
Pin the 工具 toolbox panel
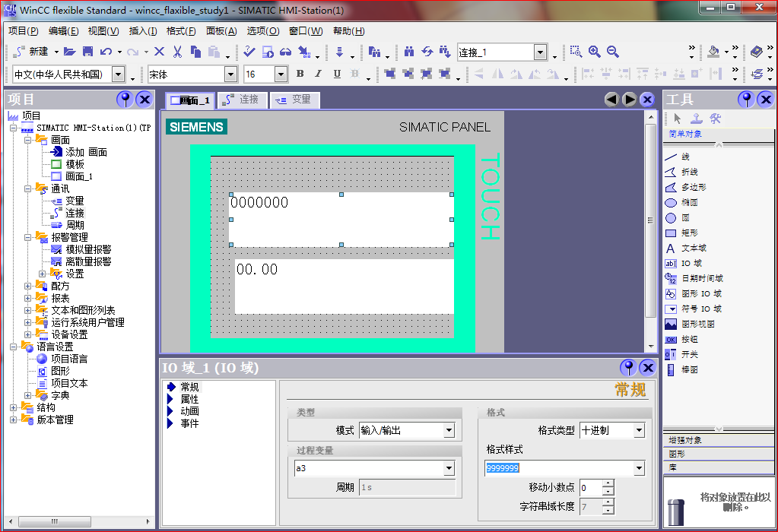746,100
